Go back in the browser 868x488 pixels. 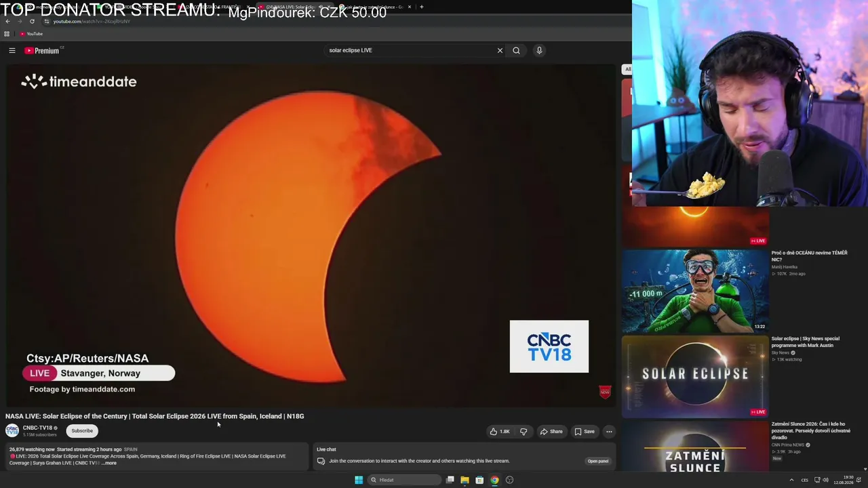(7, 21)
